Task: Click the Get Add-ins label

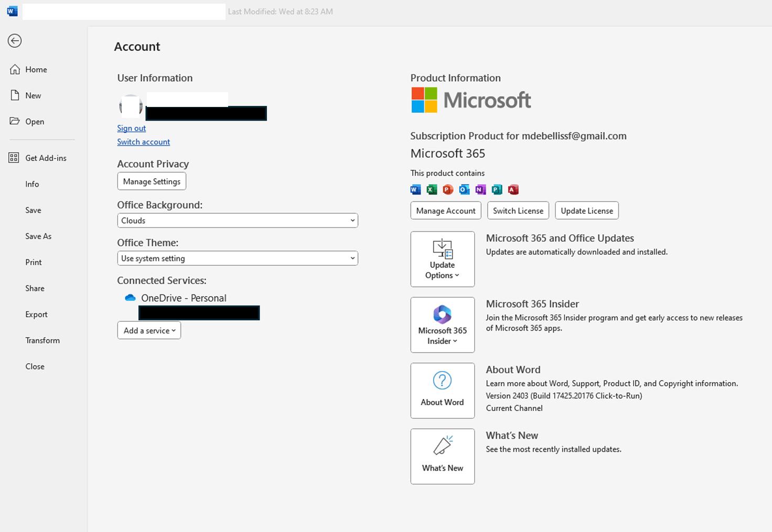Action: [x=46, y=158]
